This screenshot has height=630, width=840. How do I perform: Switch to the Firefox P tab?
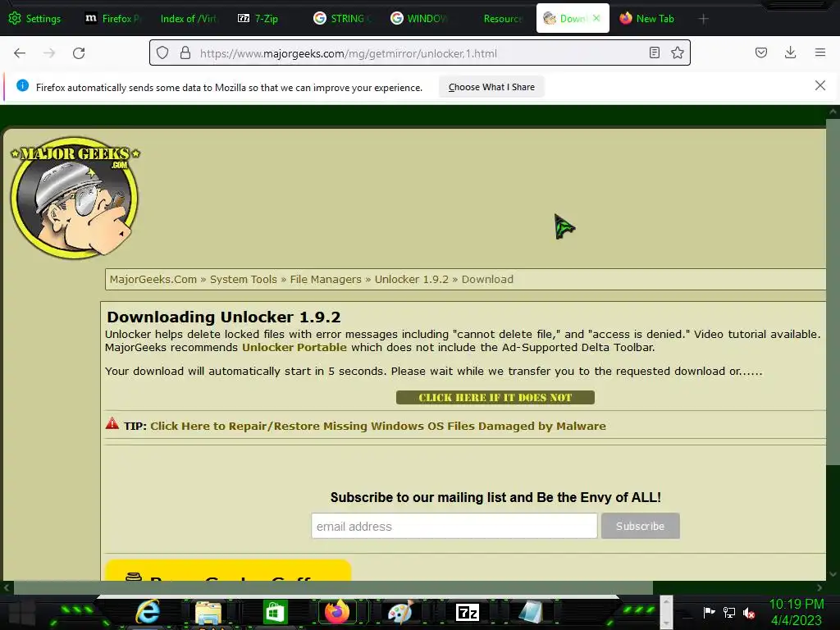click(x=113, y=19)
